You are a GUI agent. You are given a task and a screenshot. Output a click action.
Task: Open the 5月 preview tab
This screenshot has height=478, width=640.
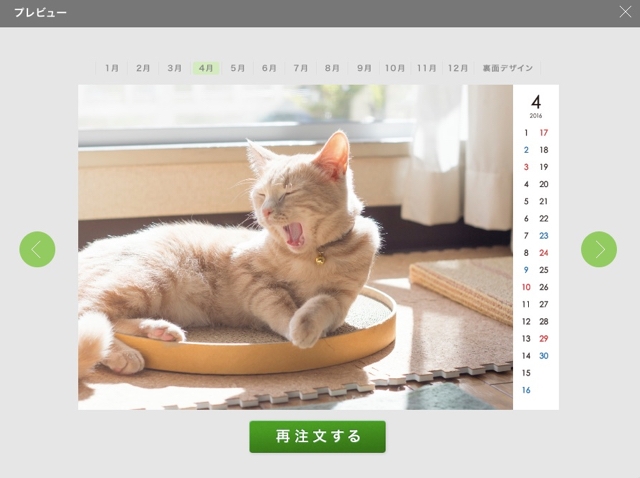pos(238,68)
